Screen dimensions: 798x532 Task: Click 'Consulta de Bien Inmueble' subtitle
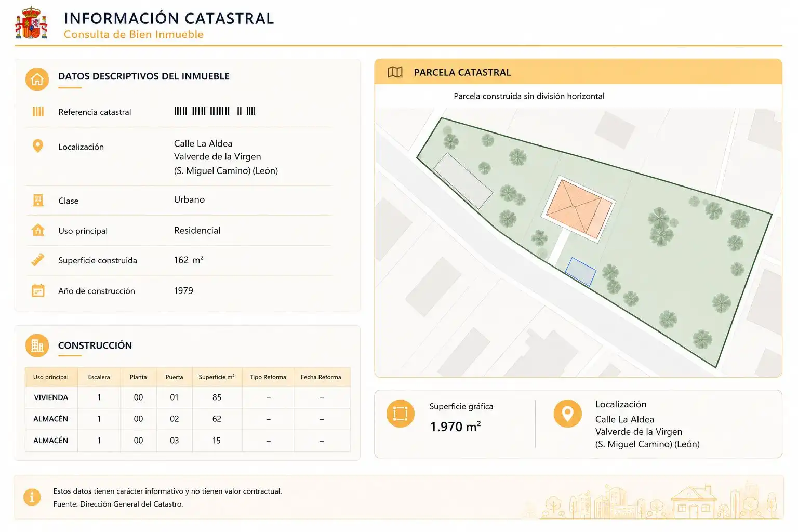(134, 34)
